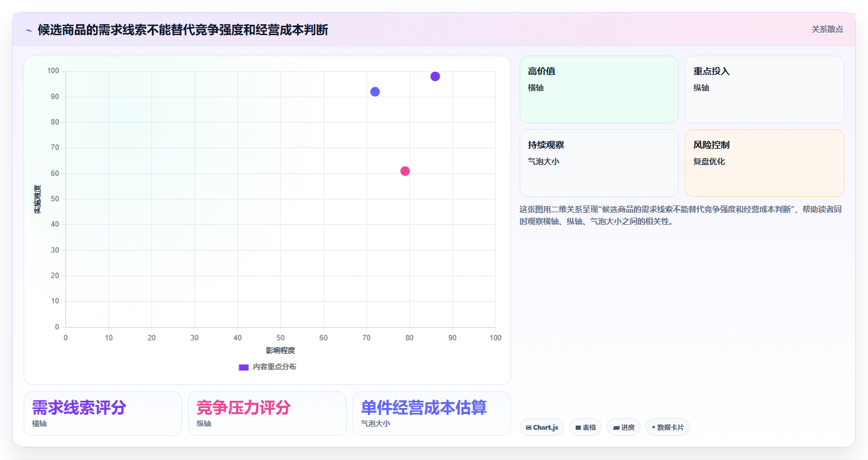Open the 风险控制 card
The image size is (868, 460).
point(764,163)
